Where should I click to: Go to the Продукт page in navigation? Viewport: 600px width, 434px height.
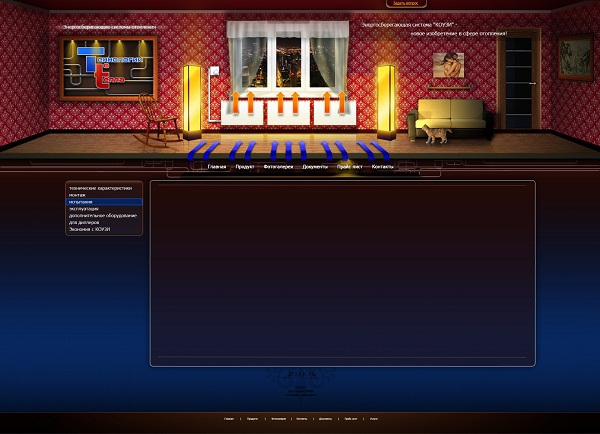click(x=244, y=166)
